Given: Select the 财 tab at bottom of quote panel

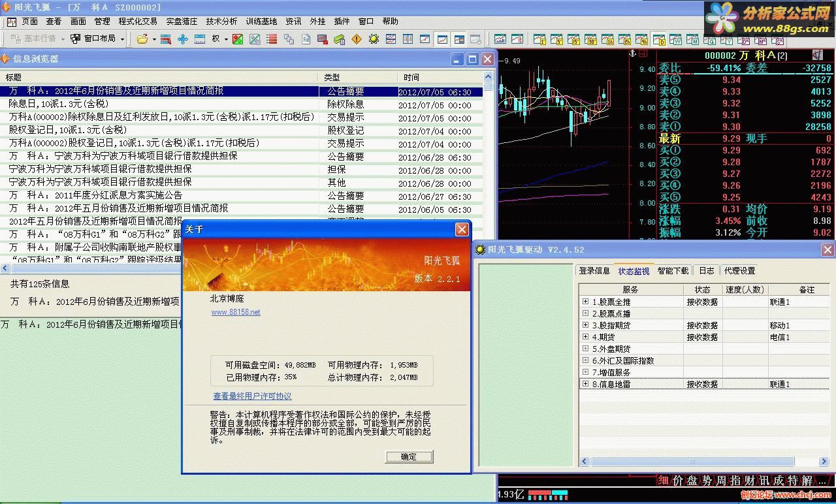Looking at the screenshot, I should 749,480.
